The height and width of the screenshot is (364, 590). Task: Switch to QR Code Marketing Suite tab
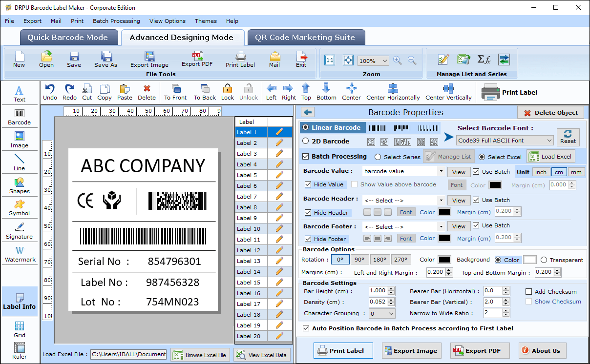pos(305,38)
